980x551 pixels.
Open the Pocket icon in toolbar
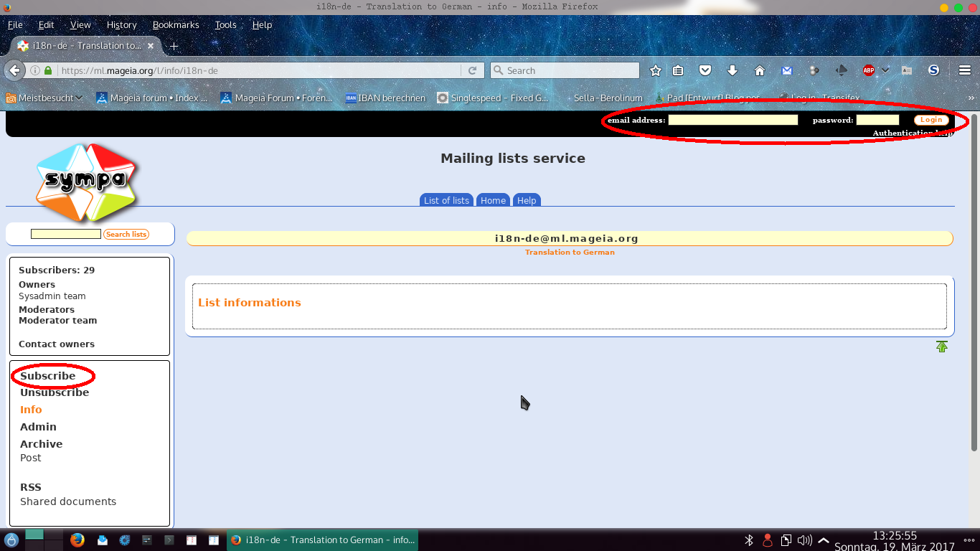click(705, 70)
